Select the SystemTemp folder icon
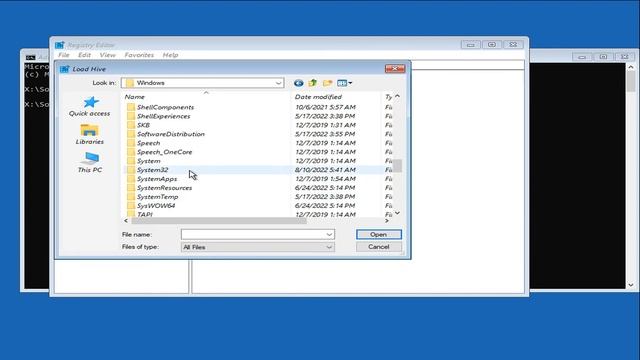The image size is (640, 360). click(x=131, y=197)
